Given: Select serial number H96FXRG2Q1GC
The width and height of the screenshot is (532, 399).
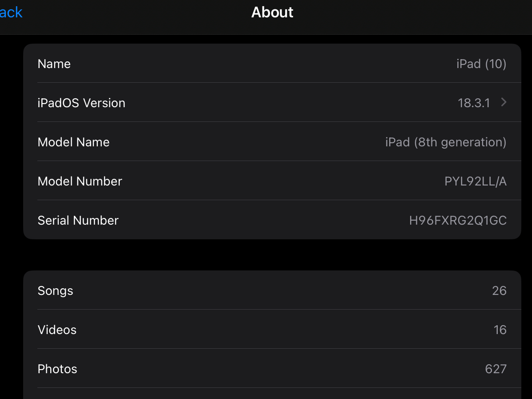Looking at the screenshot, I should pos(458,220).
